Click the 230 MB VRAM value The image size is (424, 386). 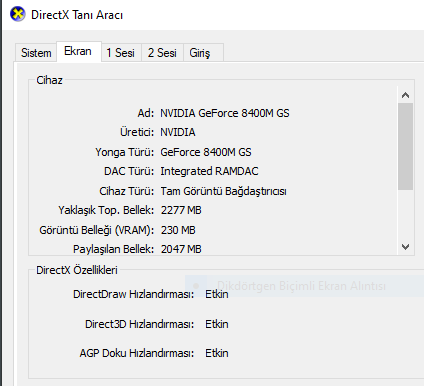pos(178,230)
